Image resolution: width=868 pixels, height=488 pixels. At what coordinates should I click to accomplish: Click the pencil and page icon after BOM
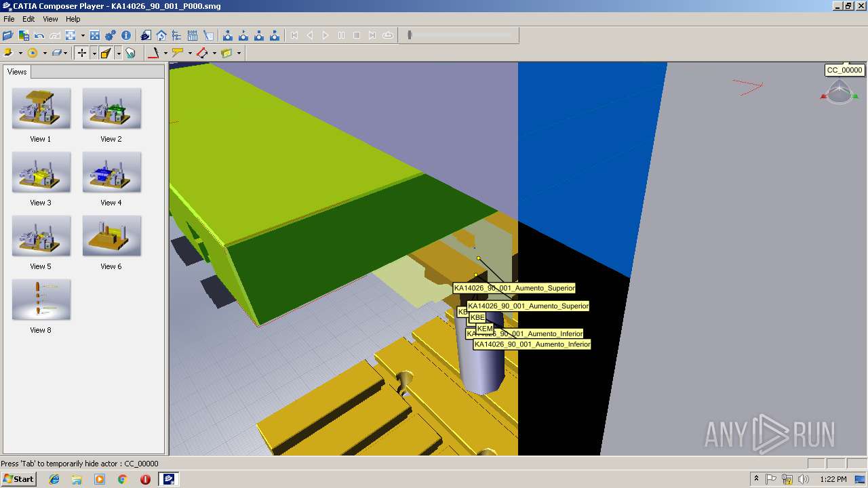click(x=208, y=35)
